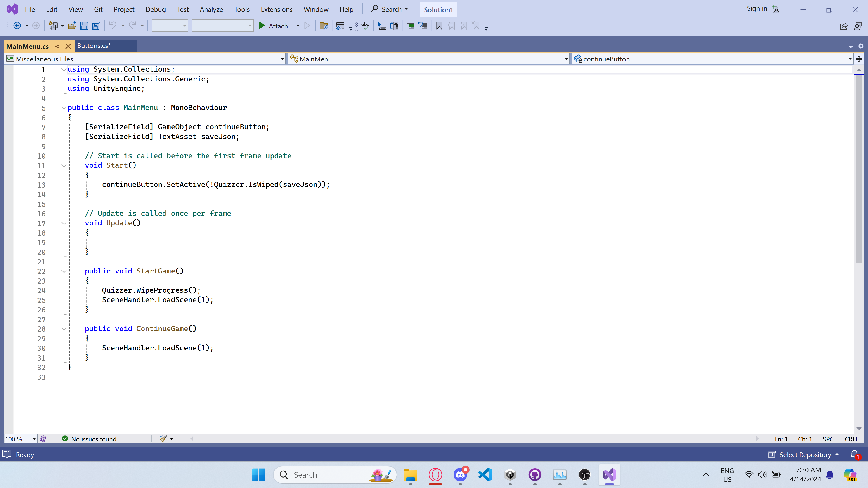Screen dimensions: 868x488
Task: Open the Extensions menu
Action: pos(276,9)
